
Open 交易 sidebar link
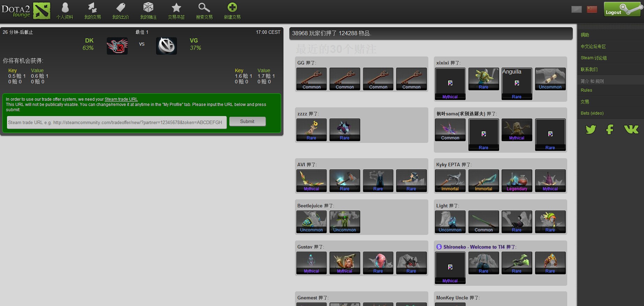pyautogui.click(x=585, y=102)
